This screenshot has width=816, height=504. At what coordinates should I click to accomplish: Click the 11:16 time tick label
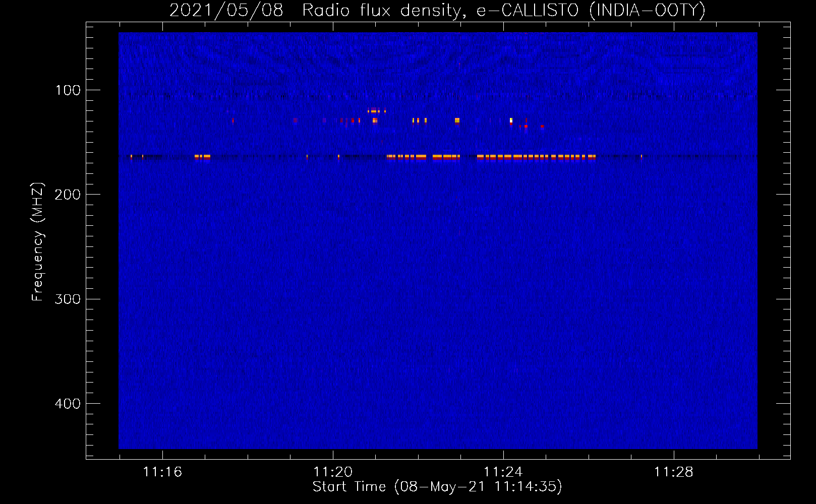(x=162, y=472)
